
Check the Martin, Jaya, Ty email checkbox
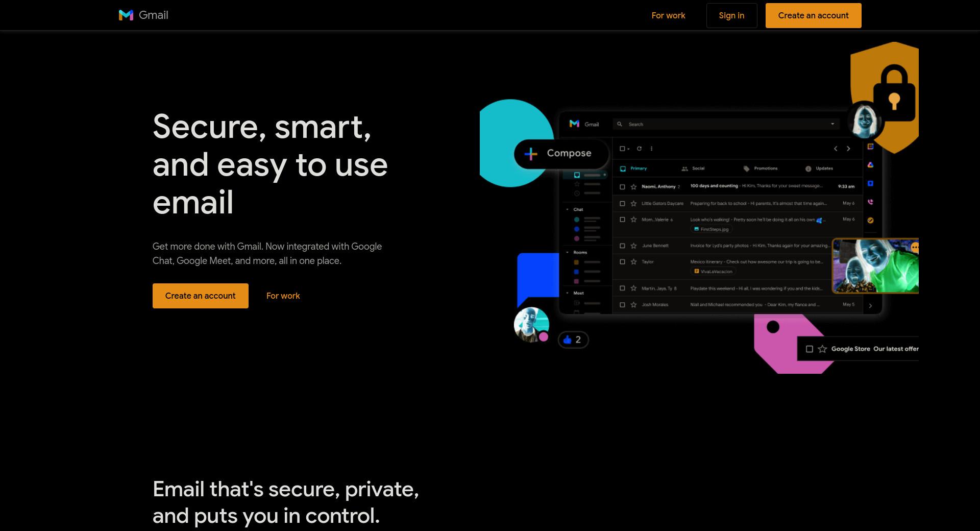tap(622, 288)
